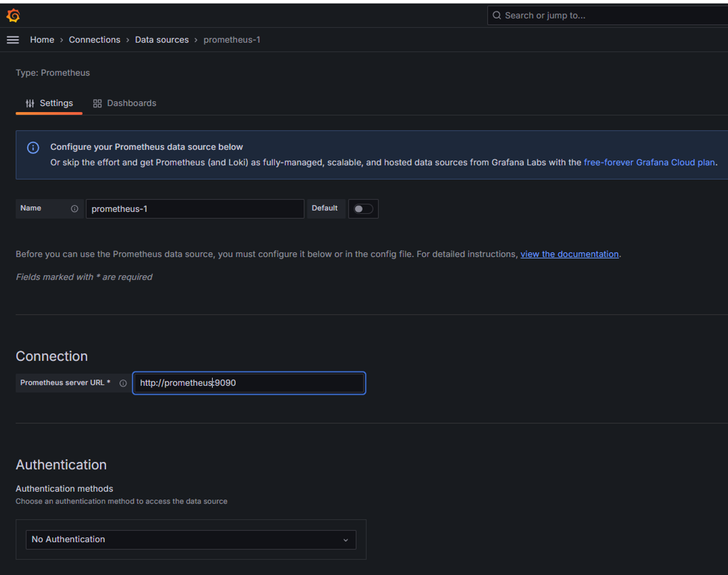Click the blue info circle in banner
This screenshot has height=575, width=728.
33,147
